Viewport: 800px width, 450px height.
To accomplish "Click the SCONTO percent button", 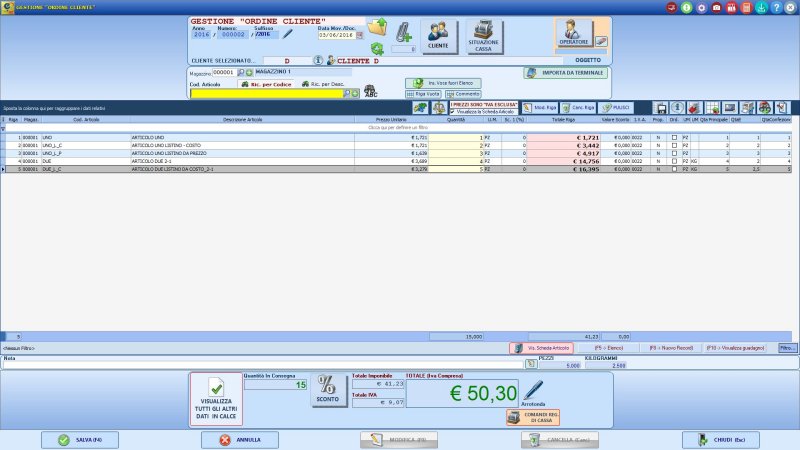I will (328, 390).
